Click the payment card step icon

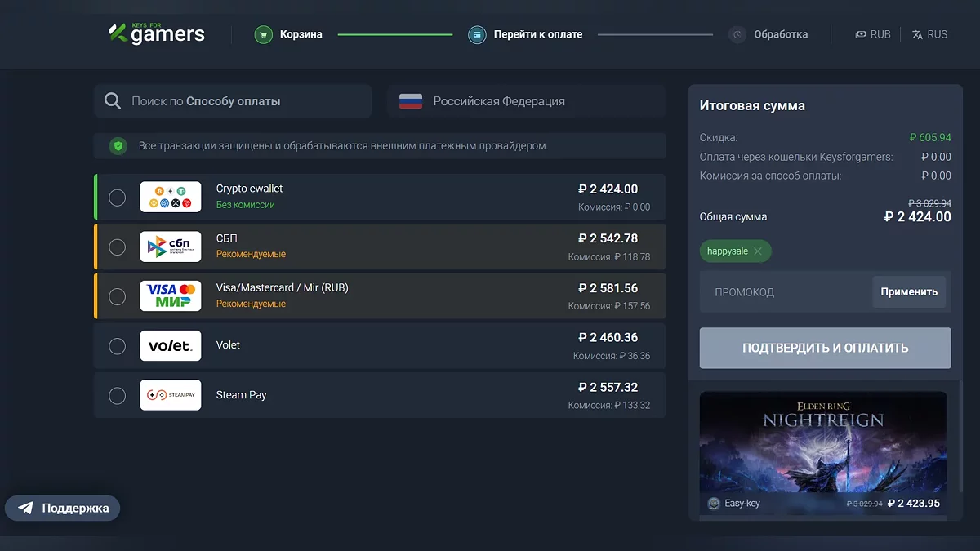(477, 34)
